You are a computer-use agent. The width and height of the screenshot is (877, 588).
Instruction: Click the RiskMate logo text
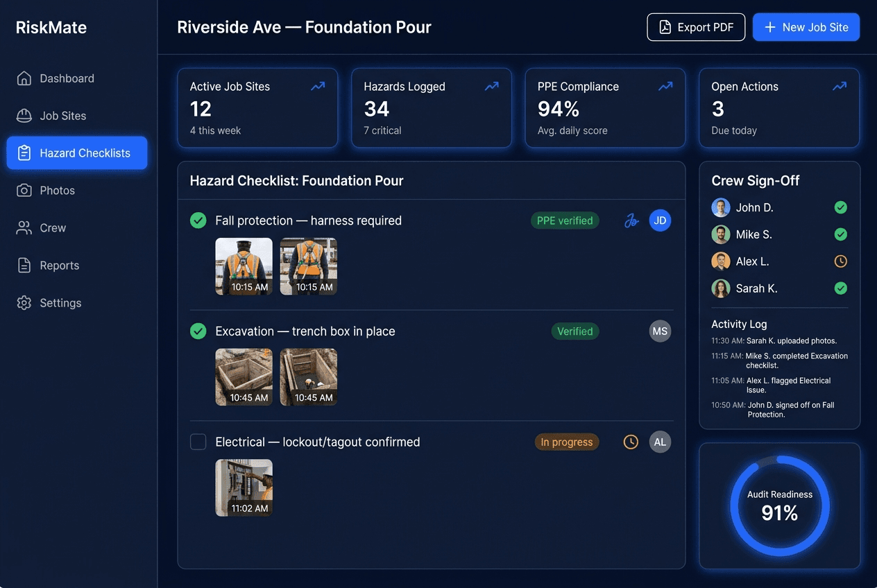pos(51,28)
